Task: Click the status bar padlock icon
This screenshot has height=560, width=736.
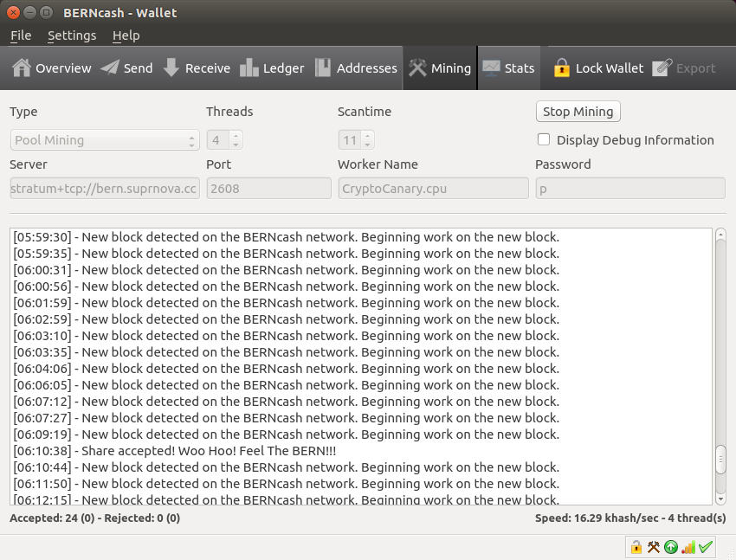Action: click(x=636, y=547)
